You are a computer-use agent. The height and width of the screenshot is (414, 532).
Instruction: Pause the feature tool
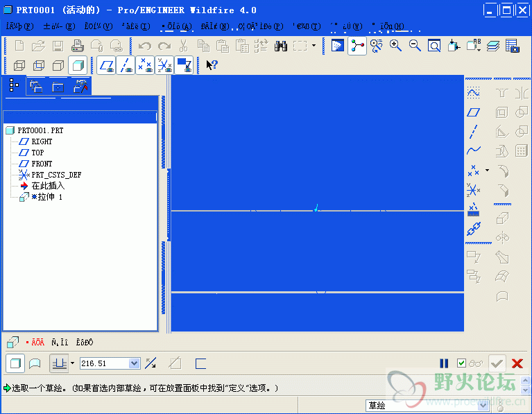(x=444, y=363)
